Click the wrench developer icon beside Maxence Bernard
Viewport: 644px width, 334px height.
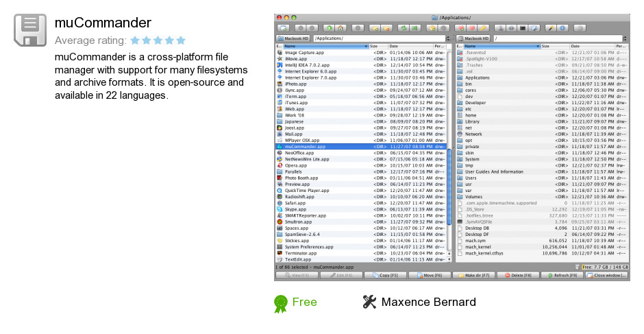[x=370, y=302]
